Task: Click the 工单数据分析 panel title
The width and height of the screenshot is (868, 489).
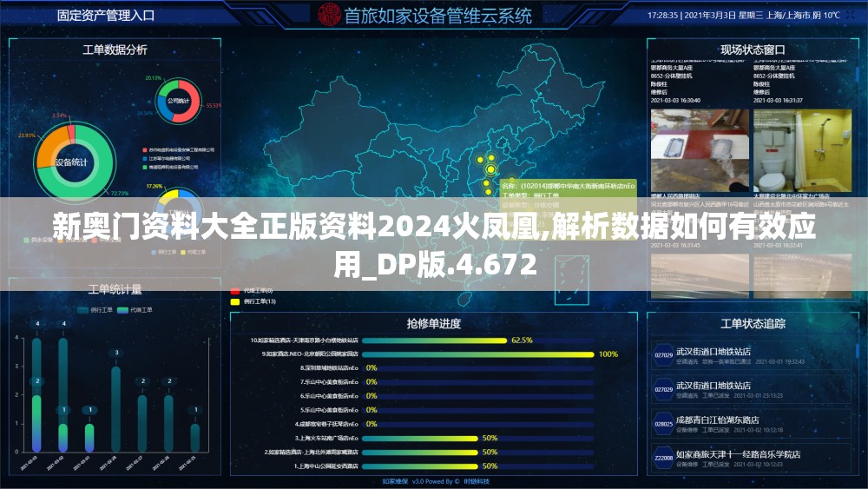Action: (115, 50)
